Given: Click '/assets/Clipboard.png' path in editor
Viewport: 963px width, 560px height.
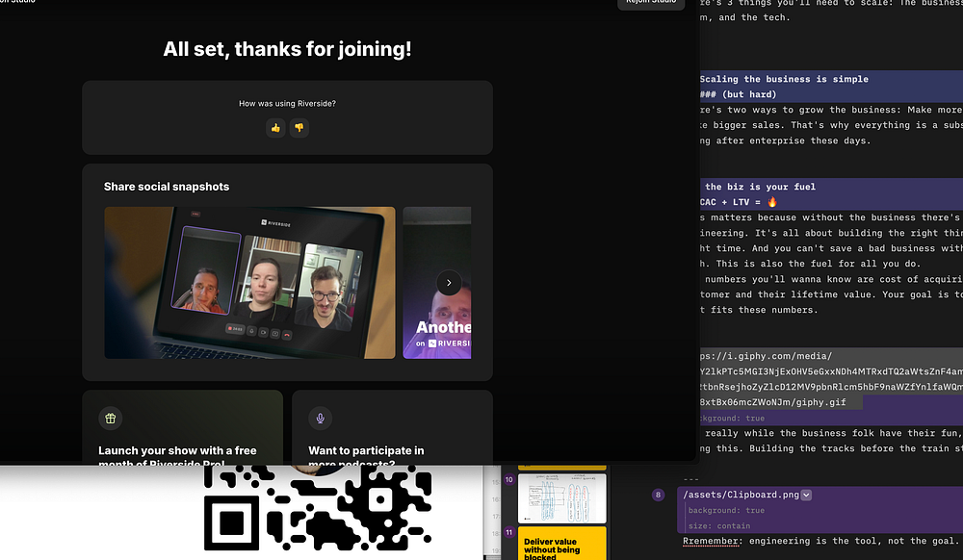Looking at the screenshot, I should click(741, 495).
